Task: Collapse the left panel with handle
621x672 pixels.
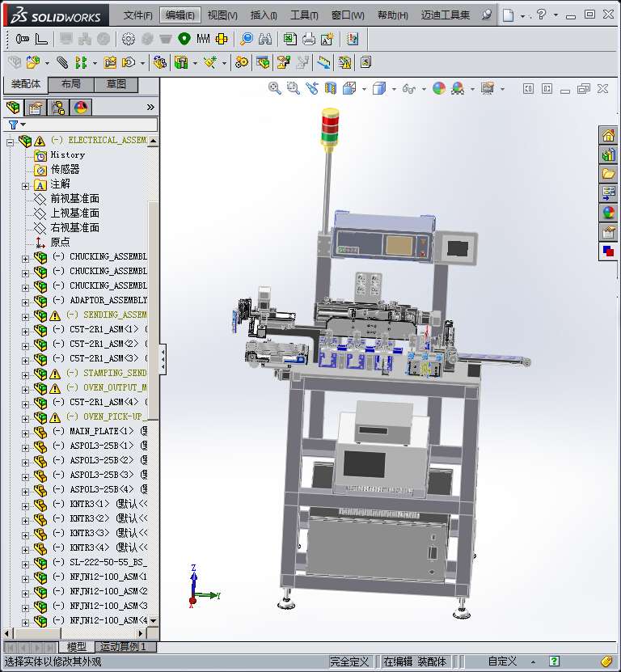Action: pos(163,359)
